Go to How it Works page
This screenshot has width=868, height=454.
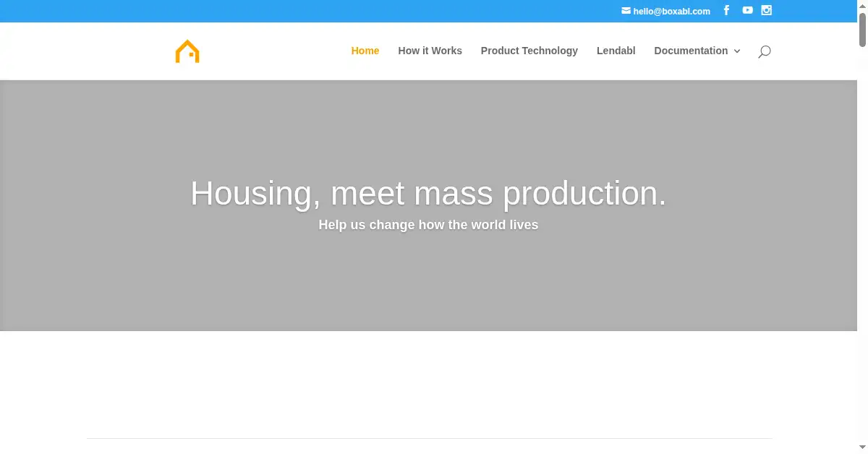[x=430, y=51]
